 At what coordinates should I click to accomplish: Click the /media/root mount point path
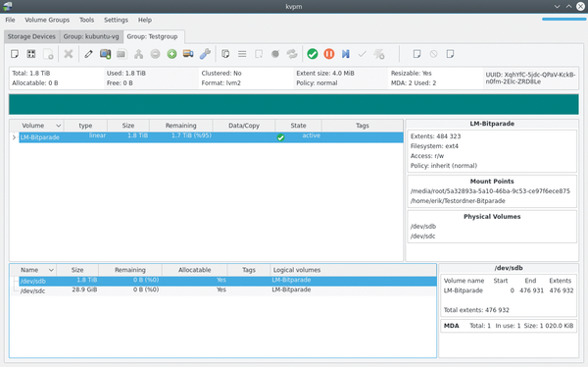[490, 190]
